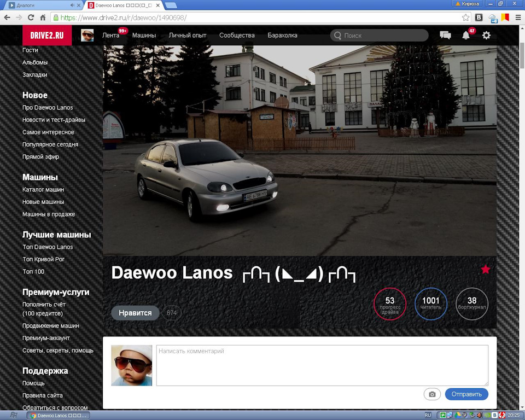525x420 pixels.
Task: Click RU language indicator in taskbar
Action: [x=428, y=415]
